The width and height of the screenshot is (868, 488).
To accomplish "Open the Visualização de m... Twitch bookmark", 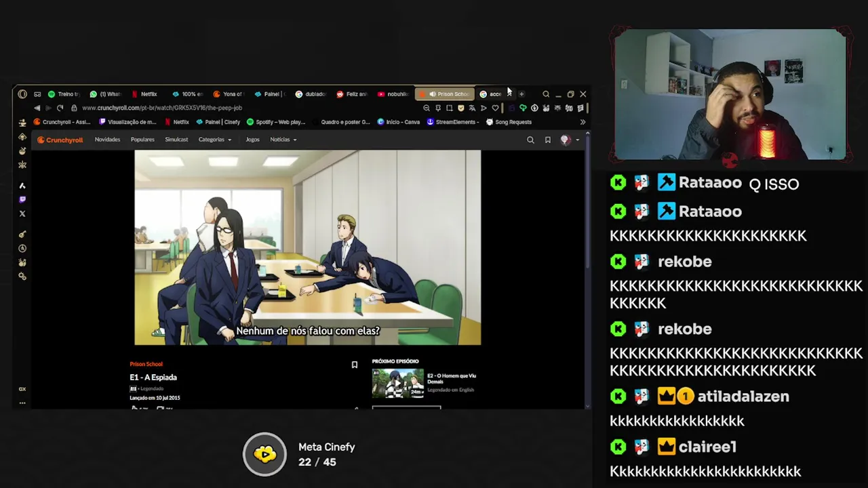I will point(127,122).
